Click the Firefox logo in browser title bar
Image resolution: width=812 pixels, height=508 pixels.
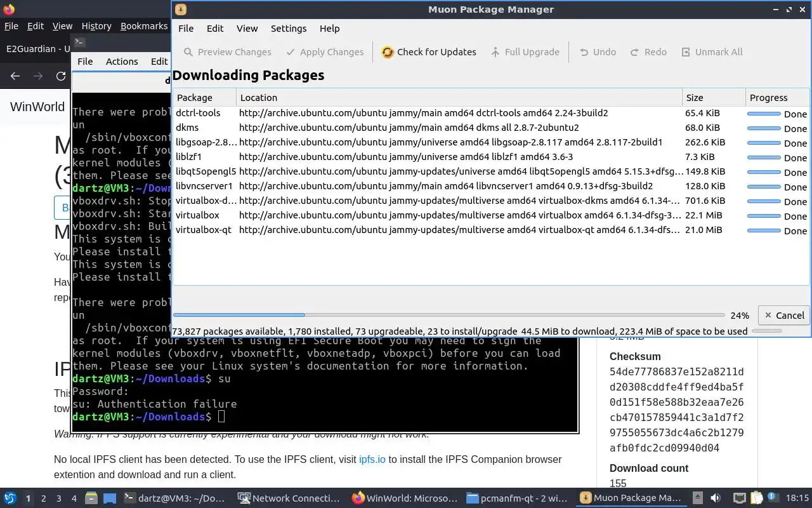pos(8,9)
